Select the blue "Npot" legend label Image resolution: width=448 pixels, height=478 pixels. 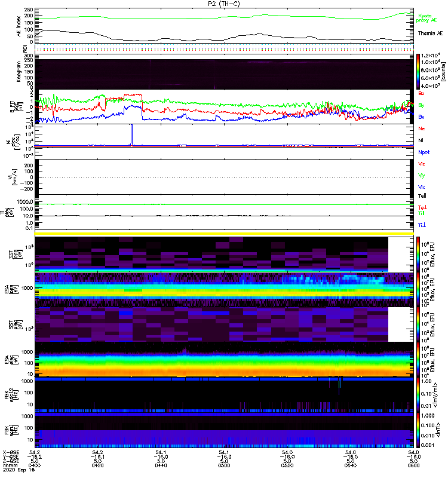[424, 152]
